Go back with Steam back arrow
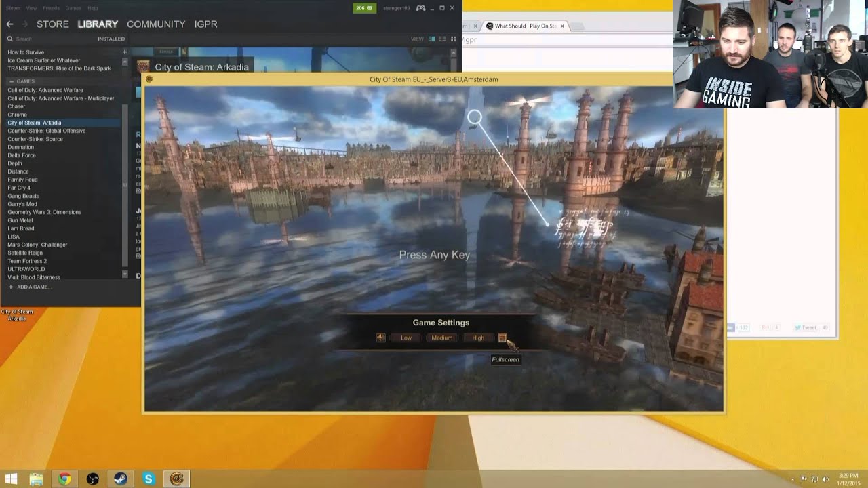 pos(9,24)
